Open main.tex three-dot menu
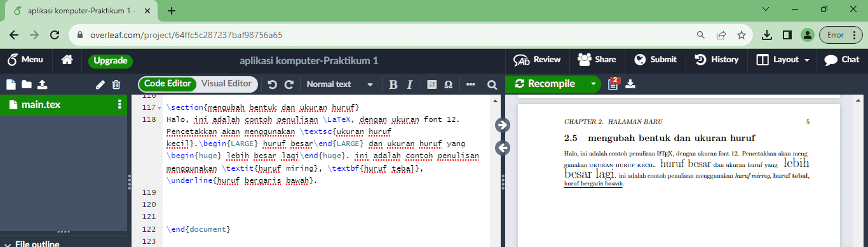 pyautogui.click(x=119, y=105)
